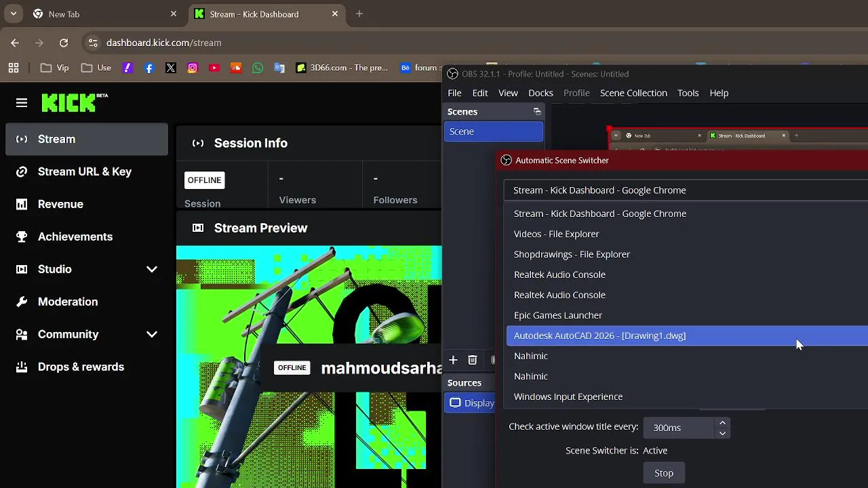Select the Display source in Sources
Screen dimensions: 868x488
click(x=470, y=403)
